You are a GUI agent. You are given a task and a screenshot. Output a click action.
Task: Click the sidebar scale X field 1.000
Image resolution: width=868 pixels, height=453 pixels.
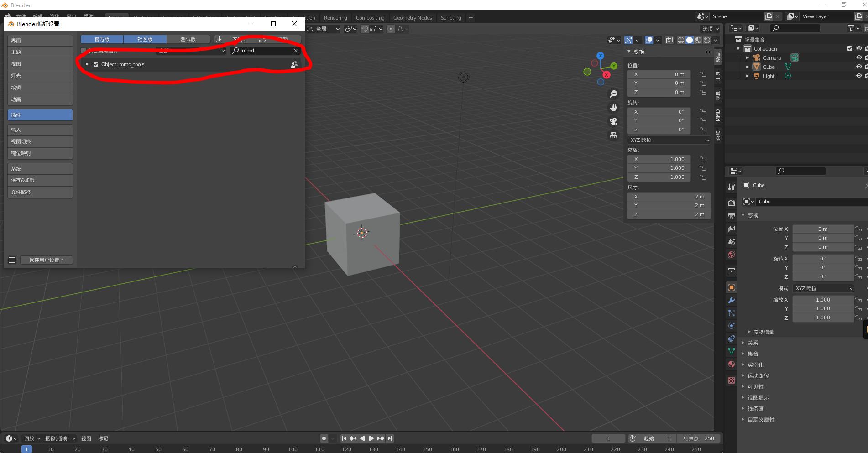pos(659,159)
